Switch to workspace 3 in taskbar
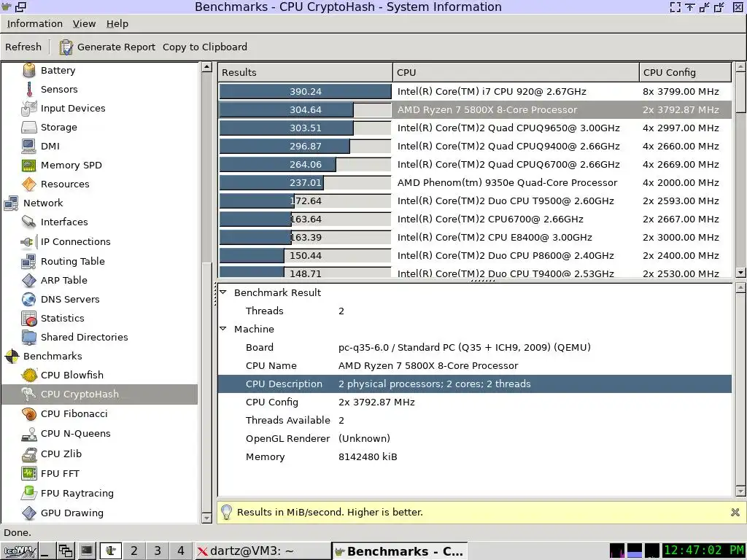The height and width of the screenshot is (560, 747). tap(158, 551)
